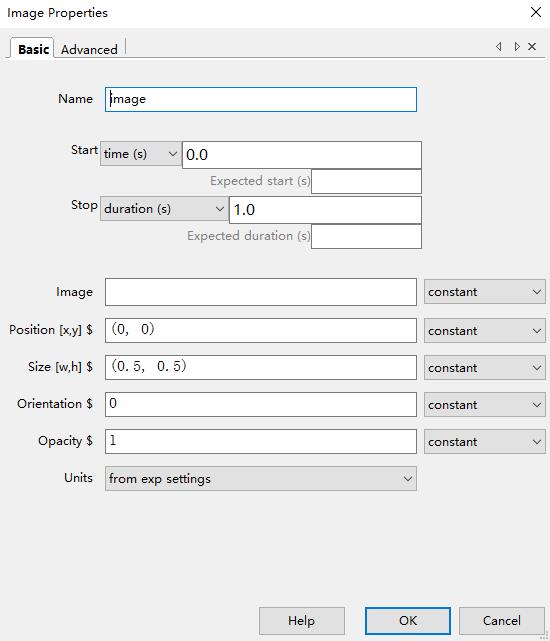Open the Orientation constant dropdown

[x=485, y=405]
